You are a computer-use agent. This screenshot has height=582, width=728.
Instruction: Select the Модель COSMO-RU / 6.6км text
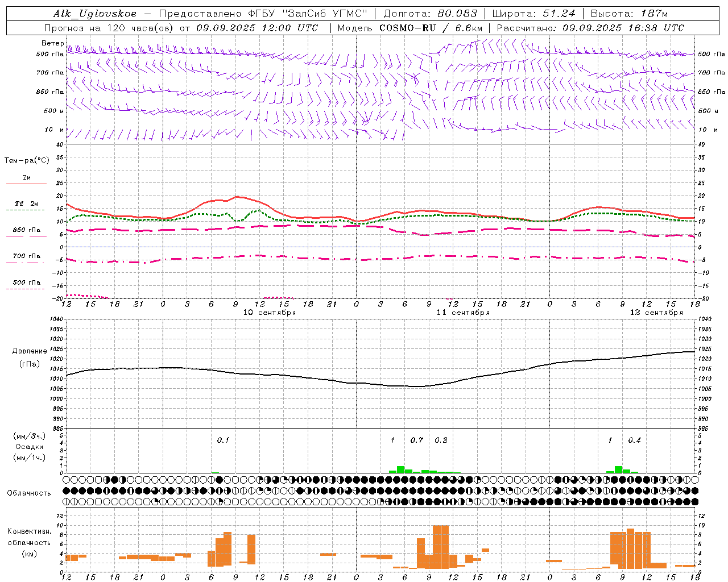pyautogui.click(x=411, y=28)
